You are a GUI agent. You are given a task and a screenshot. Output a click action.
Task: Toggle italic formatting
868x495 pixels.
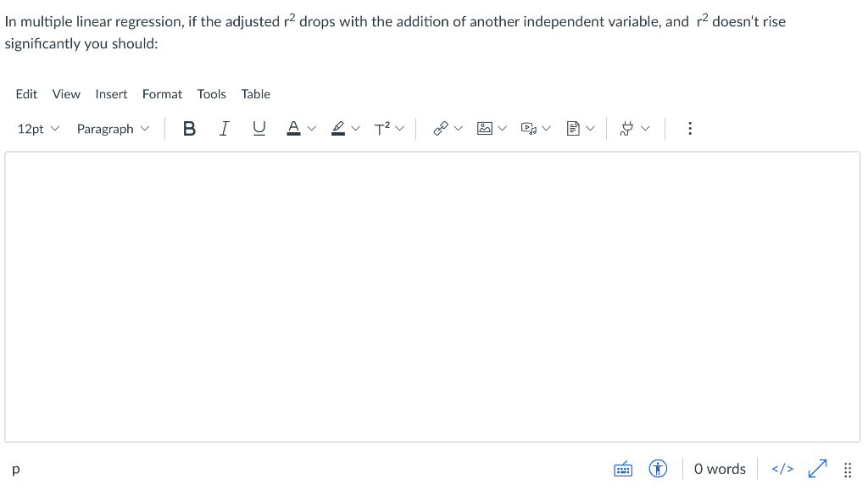224,128
